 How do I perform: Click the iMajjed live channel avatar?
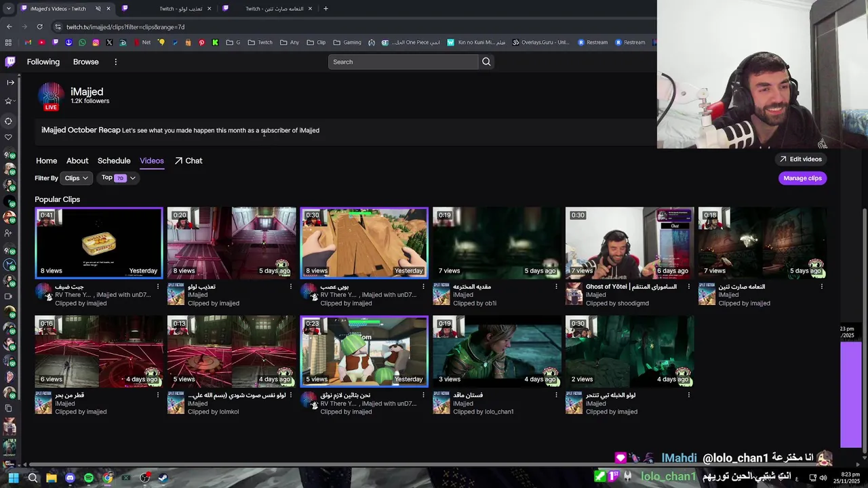51,96
